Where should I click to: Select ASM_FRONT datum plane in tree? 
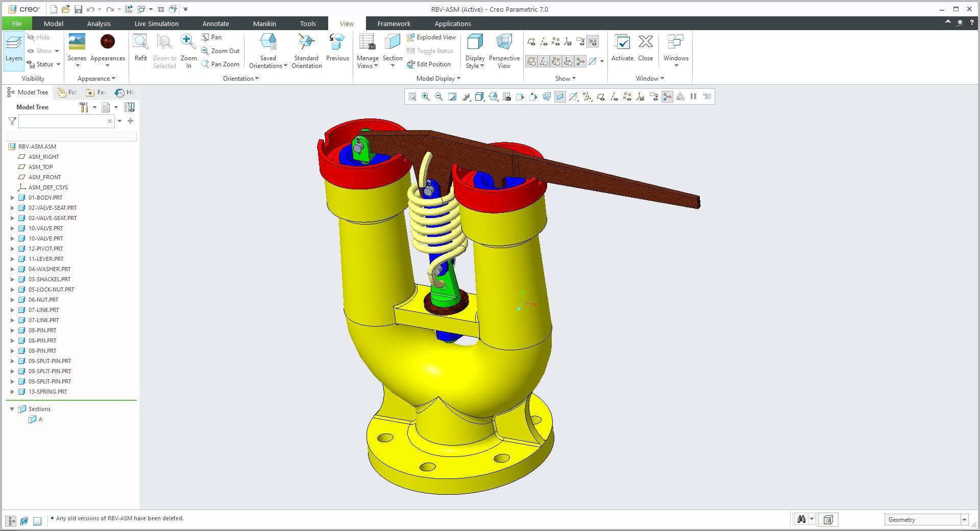tap(44, 177)
